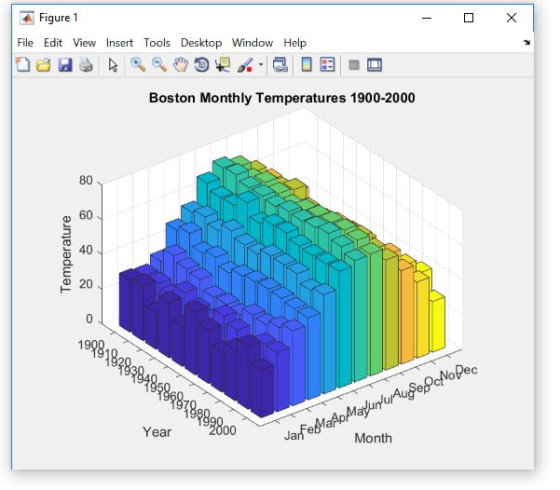
Task: Click the 80 tick label on Temperature axis
Action: [x=86, y=180]
